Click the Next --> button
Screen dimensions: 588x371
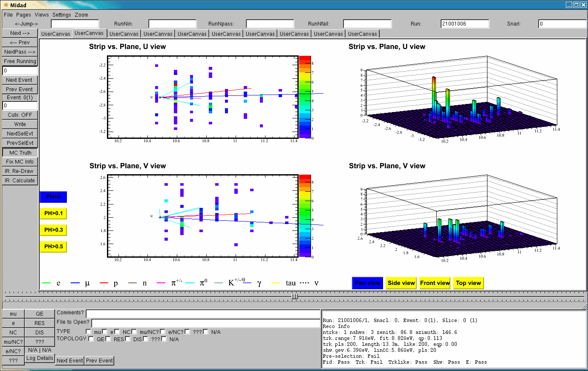20,33
